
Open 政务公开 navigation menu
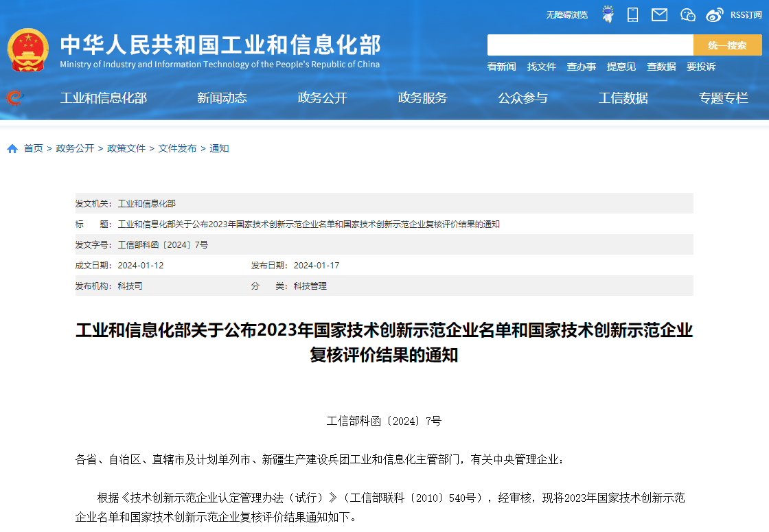point(322,98)
